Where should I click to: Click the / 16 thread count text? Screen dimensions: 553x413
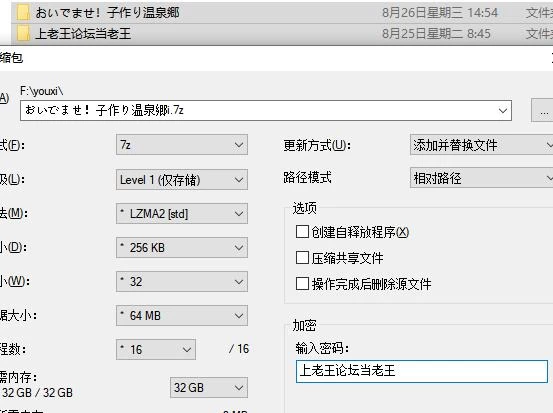tap(239, 349)
